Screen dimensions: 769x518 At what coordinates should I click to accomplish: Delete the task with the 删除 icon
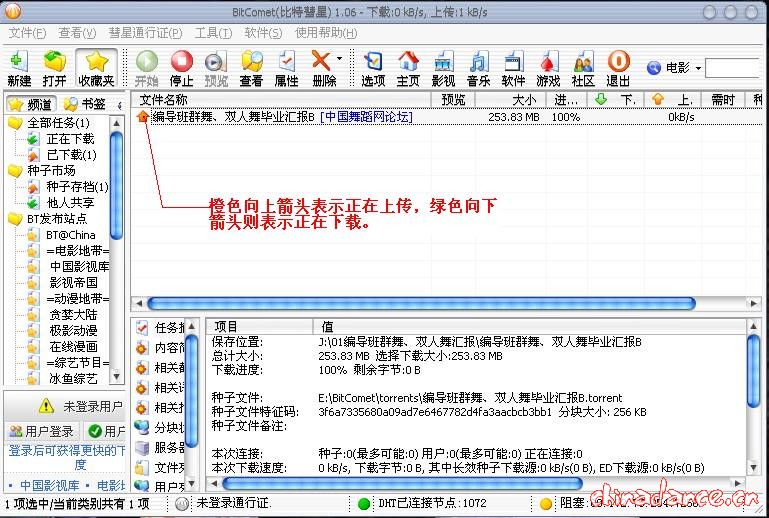[323, 68]
